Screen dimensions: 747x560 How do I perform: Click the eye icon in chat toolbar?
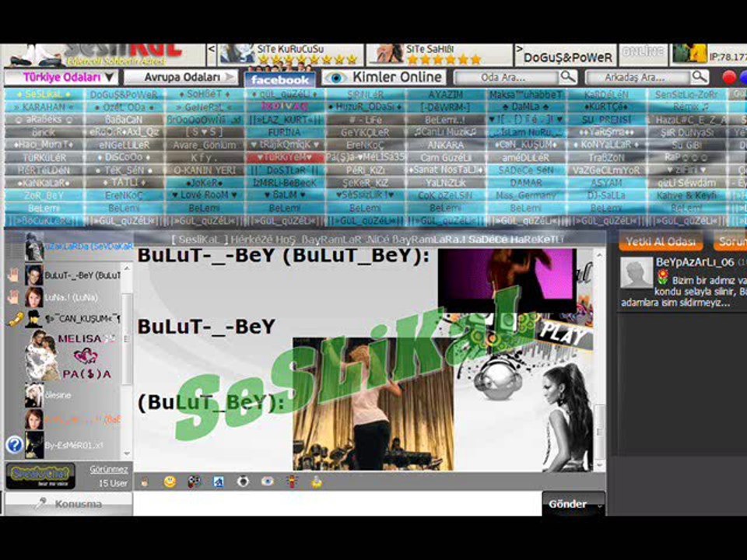(x=267, y=482)
